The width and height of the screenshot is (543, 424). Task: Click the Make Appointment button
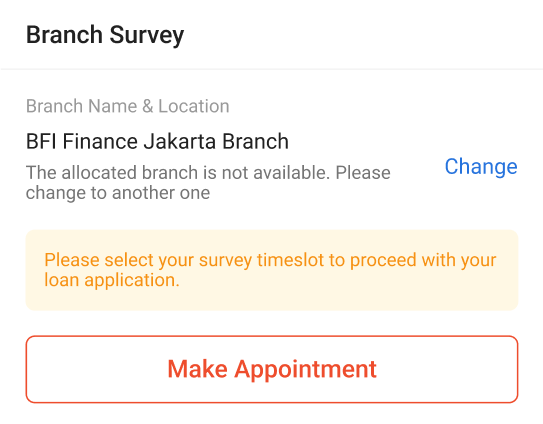click(272, 369)
